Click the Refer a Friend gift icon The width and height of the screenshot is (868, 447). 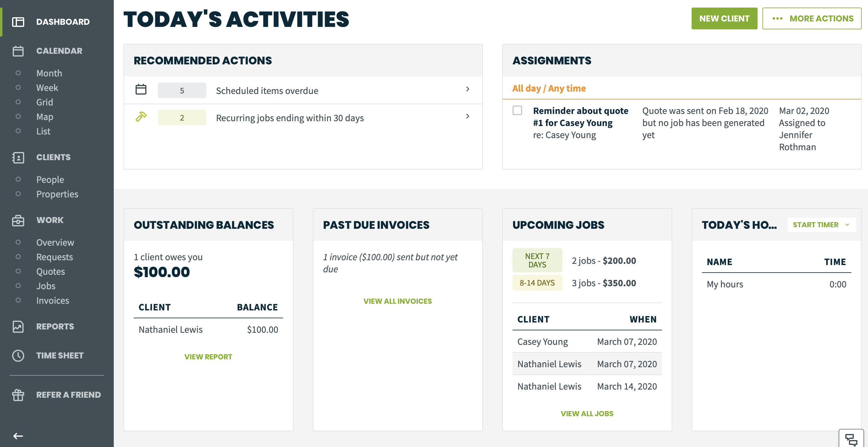pyautogui.click(x=18, y=395)
